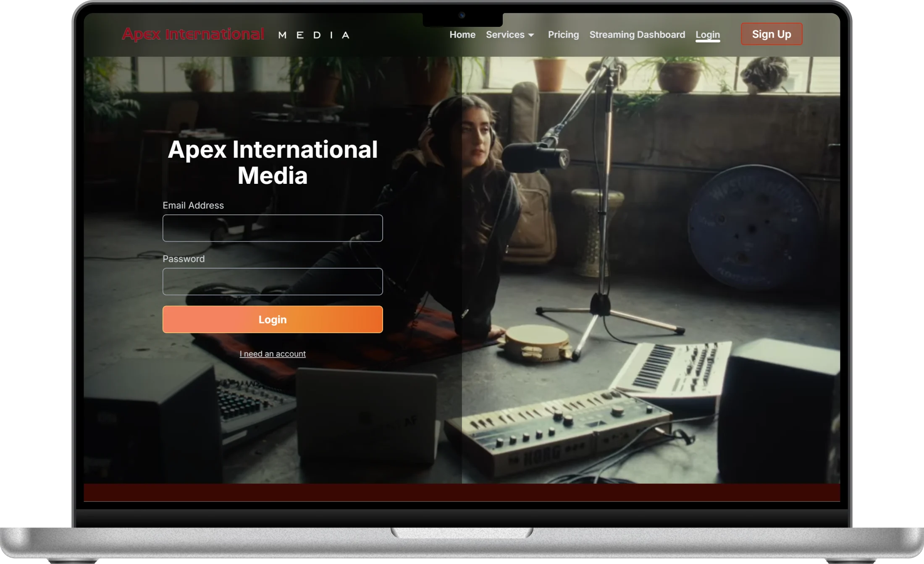Select the Login navigation item
This screenshot has height=564, width=924.
708,35
